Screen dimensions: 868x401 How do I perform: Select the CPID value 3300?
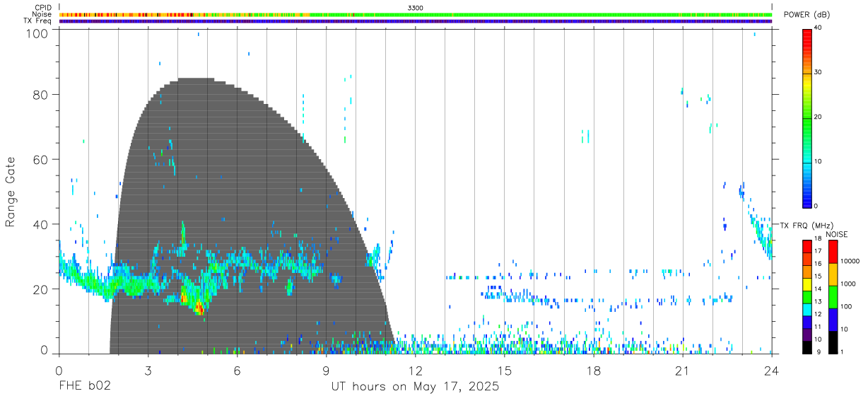pos(416,8)
